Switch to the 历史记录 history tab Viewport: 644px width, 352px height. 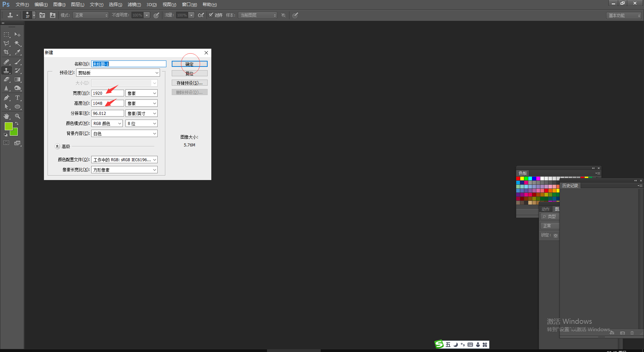[570, 186]
